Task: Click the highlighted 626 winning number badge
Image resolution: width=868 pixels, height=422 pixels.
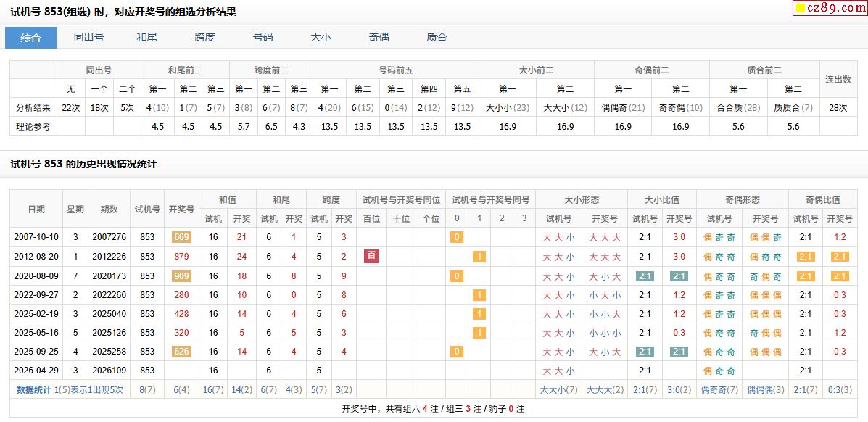Action: 181,352
